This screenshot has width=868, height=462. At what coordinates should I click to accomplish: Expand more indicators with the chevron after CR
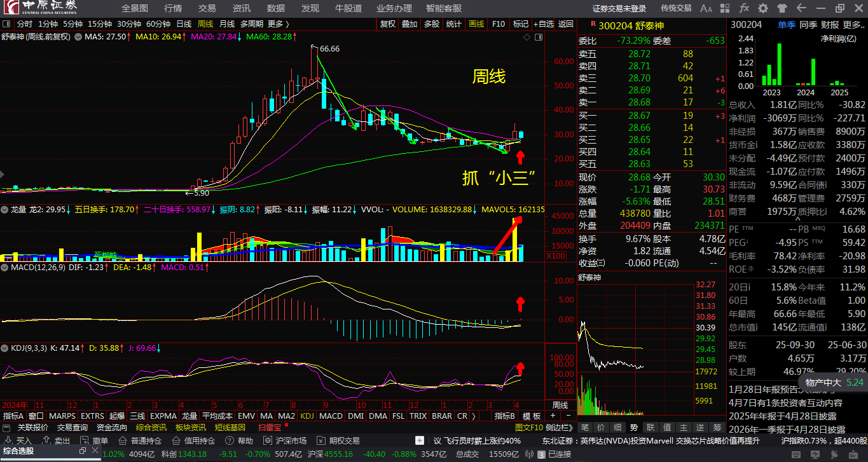(473, 416)
